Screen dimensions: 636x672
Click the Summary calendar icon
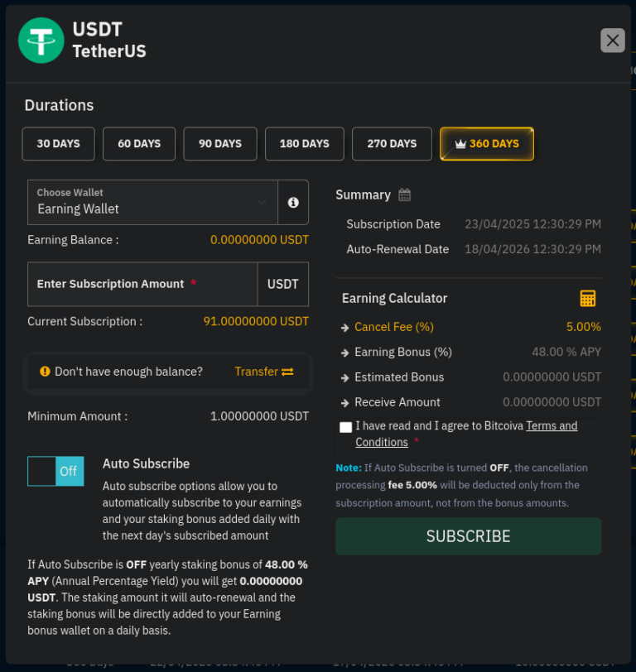click(x=405, y=195)
